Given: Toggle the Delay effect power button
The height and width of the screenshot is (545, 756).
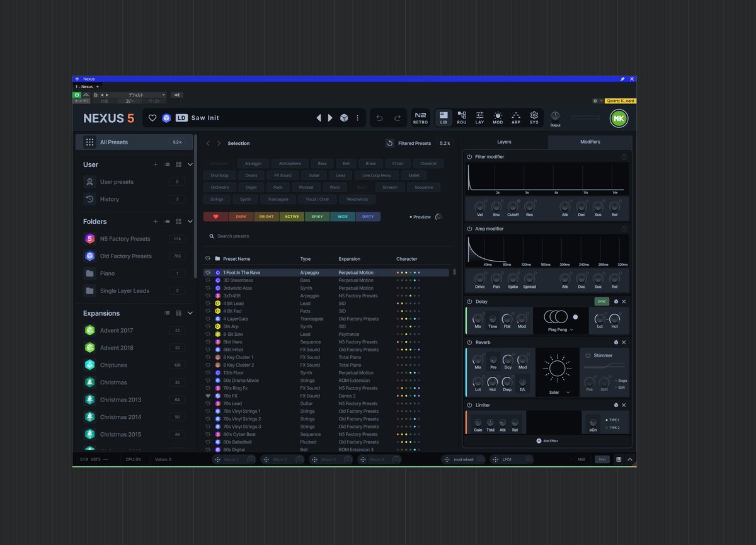Looking at the screenshot, I should 469,302.
